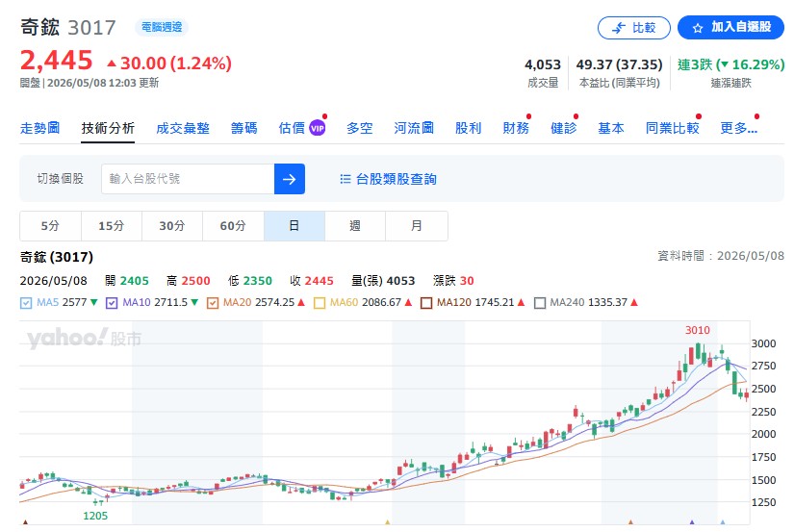Click the Yahoo 股市 watermark logo
The image size is (794, 532).
pyautogui.click(x=84, y=338)
